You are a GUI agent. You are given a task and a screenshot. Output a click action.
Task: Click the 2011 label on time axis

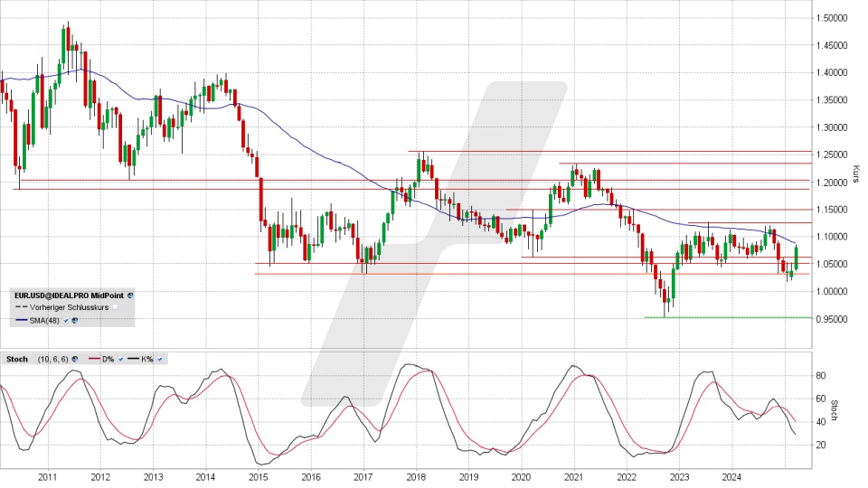click(47, 477)
